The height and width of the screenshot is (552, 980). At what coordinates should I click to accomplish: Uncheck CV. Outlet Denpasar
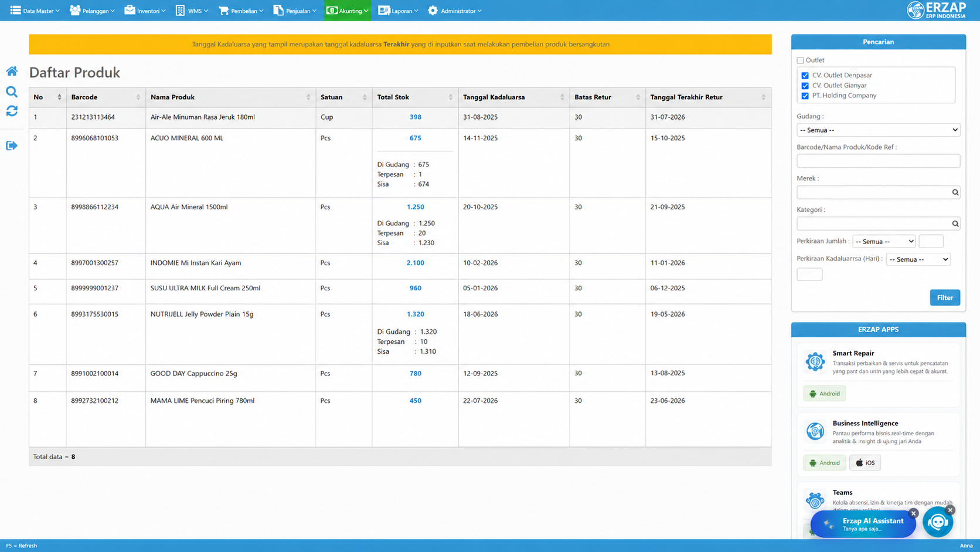pos(805,76)
